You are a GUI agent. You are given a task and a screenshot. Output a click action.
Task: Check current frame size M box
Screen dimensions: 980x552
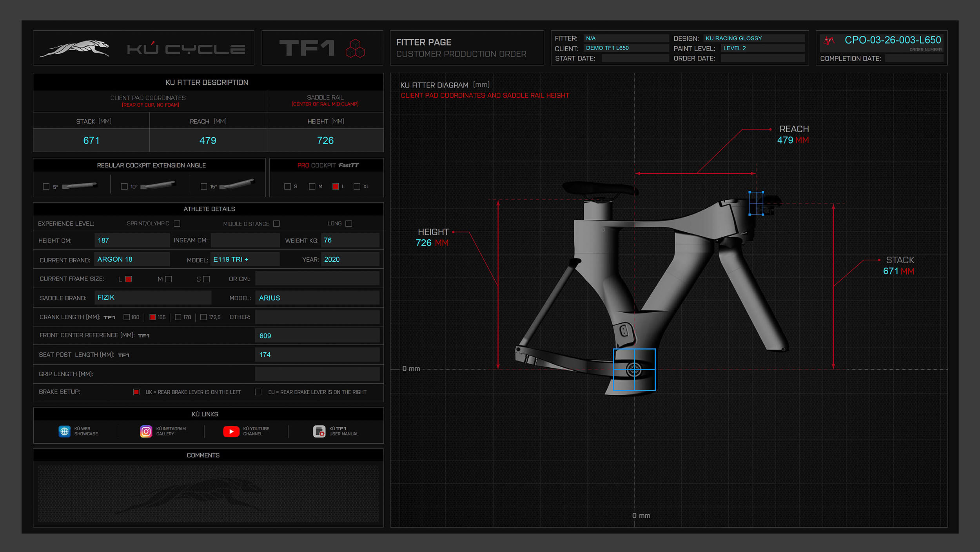click(169, 279)
